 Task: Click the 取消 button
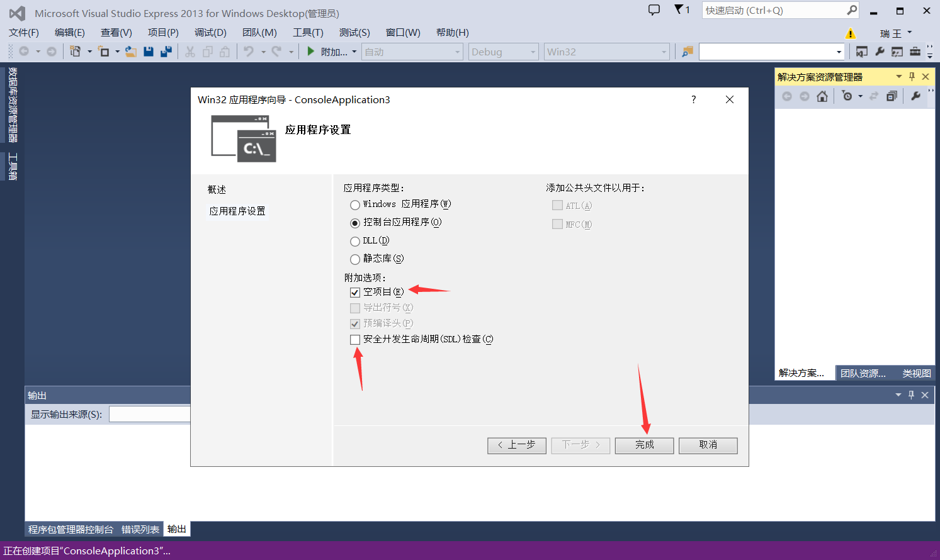click(x=708, y=445)
